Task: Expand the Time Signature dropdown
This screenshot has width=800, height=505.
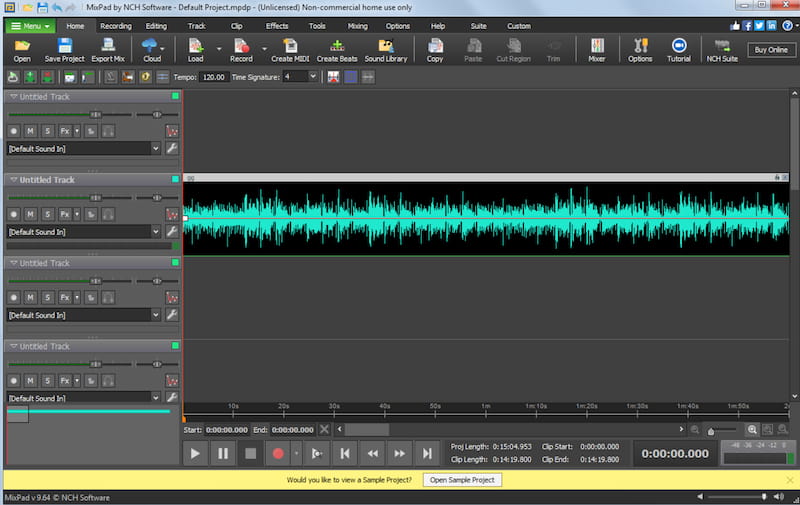Action: coord(312,76)
